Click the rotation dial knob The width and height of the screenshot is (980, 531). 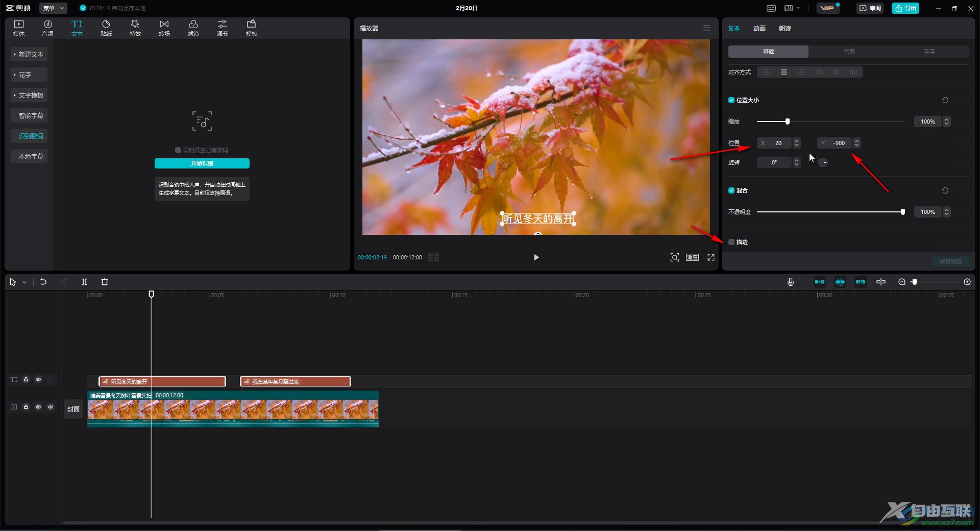(823, 162)
